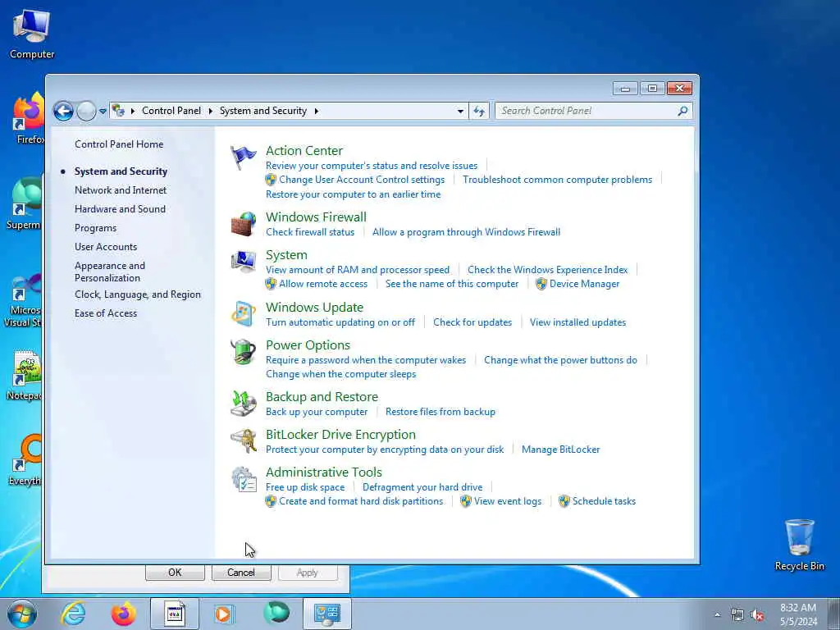Go to Control Panel Home
Image resolution: width=840 pixels, height=630 pixels.
[x=119, y=144]
